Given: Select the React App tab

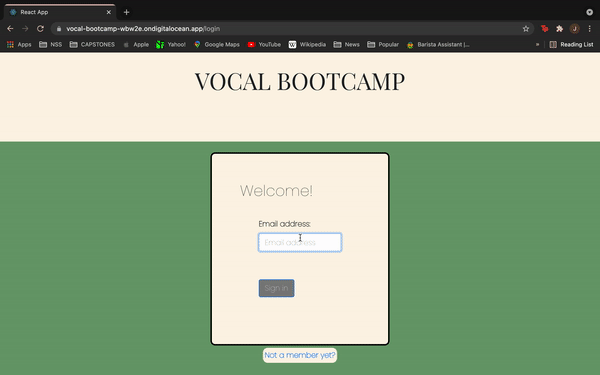Looking at the screenshot, I should click(x=59, y=12).
